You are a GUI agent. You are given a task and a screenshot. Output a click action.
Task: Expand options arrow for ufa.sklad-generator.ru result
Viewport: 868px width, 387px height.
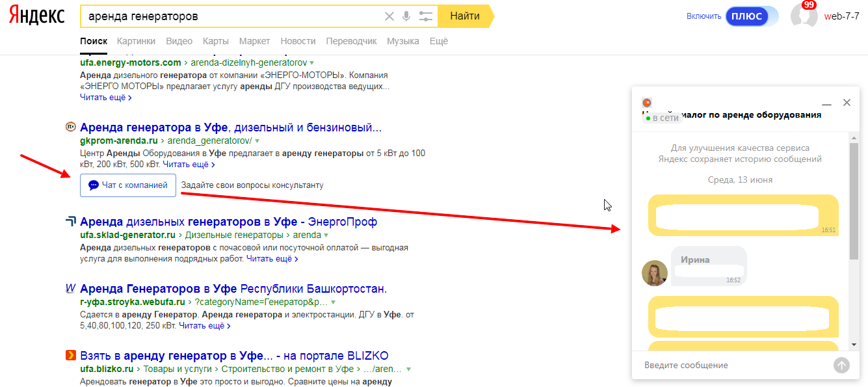(327, 235)
